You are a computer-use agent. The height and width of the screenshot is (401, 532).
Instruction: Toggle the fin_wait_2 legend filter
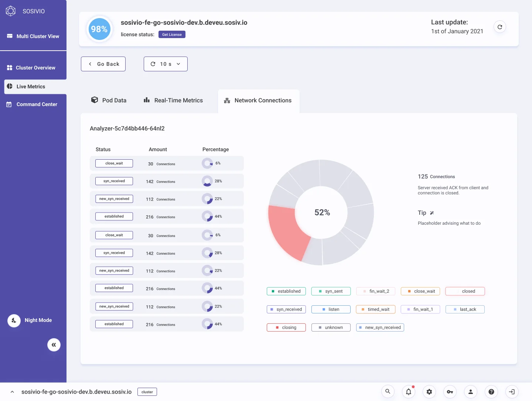pyautogui.click(x=376, y=291)
